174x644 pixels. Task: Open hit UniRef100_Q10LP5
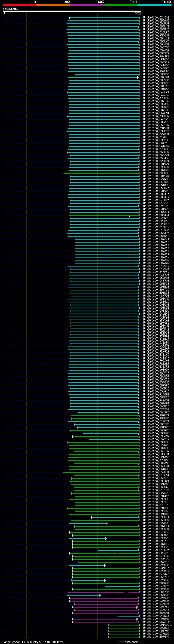156,33
